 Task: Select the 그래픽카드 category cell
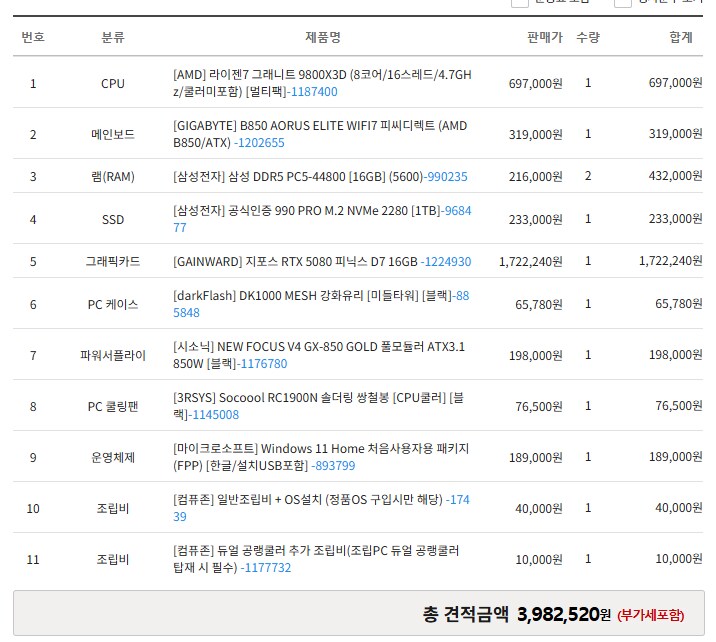click(113, 262)
